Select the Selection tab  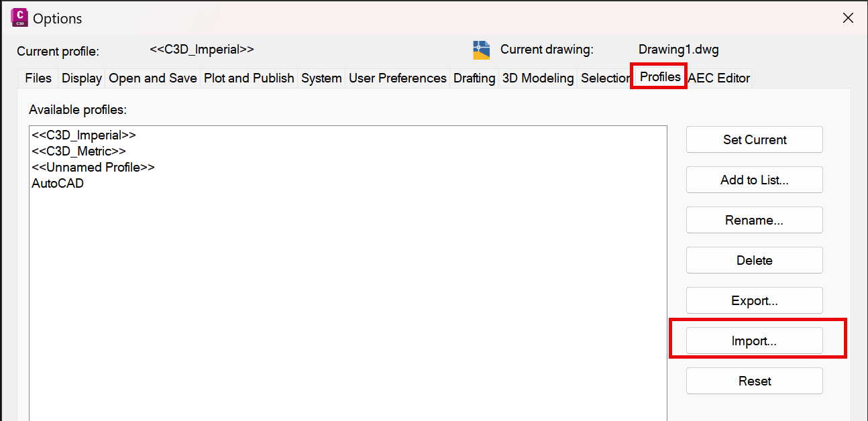tap(605, 78)
